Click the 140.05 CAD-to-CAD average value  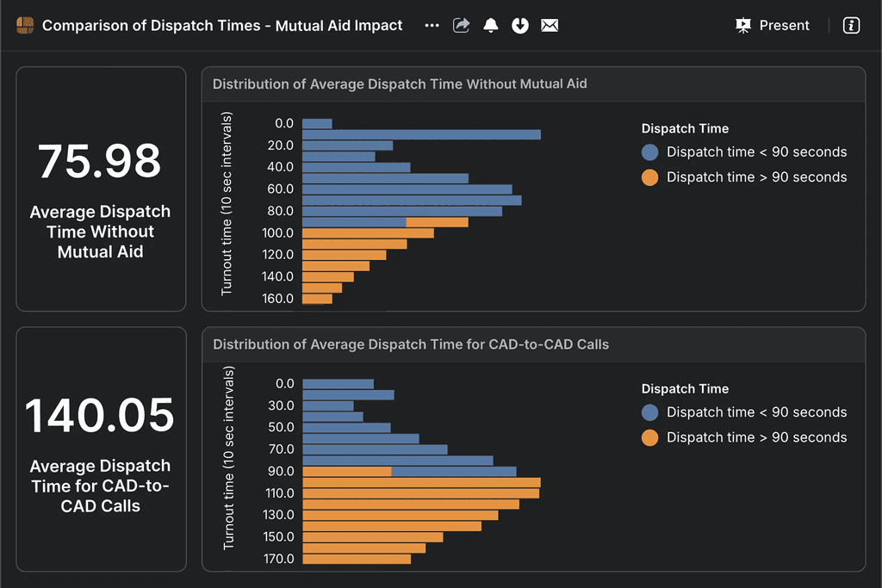tap(100, 416)
